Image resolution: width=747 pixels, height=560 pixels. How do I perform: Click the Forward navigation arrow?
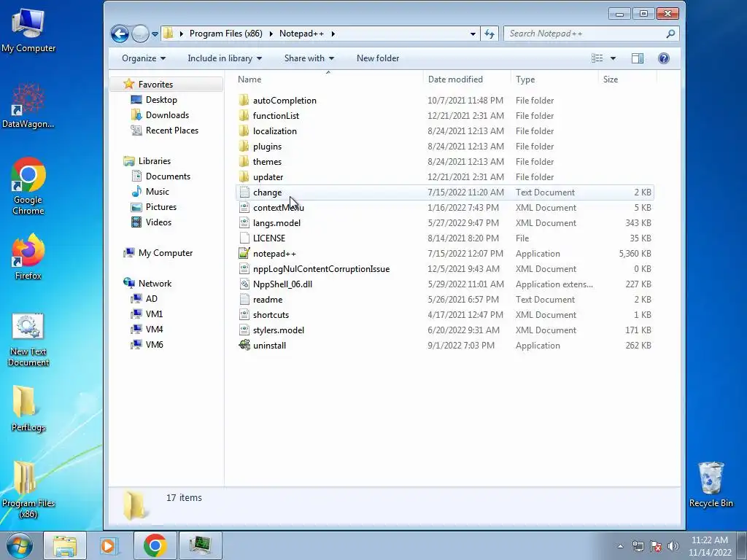tap(140, 34)
